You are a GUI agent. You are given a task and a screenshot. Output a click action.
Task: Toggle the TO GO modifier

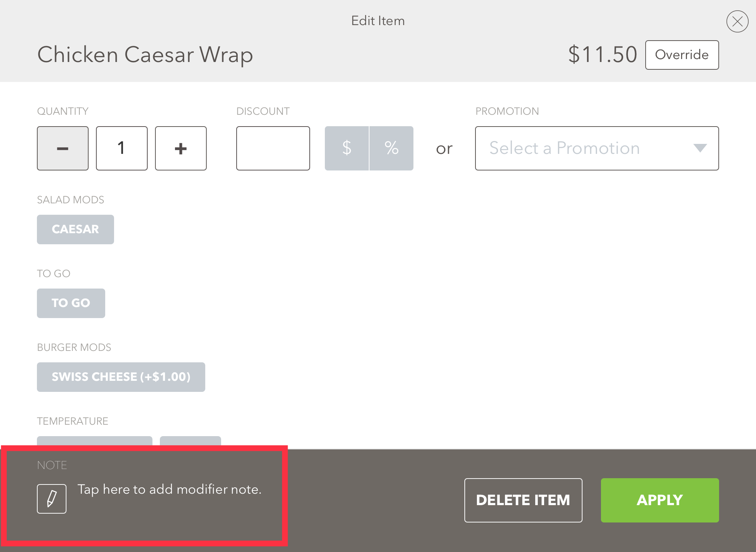(71, 303)
